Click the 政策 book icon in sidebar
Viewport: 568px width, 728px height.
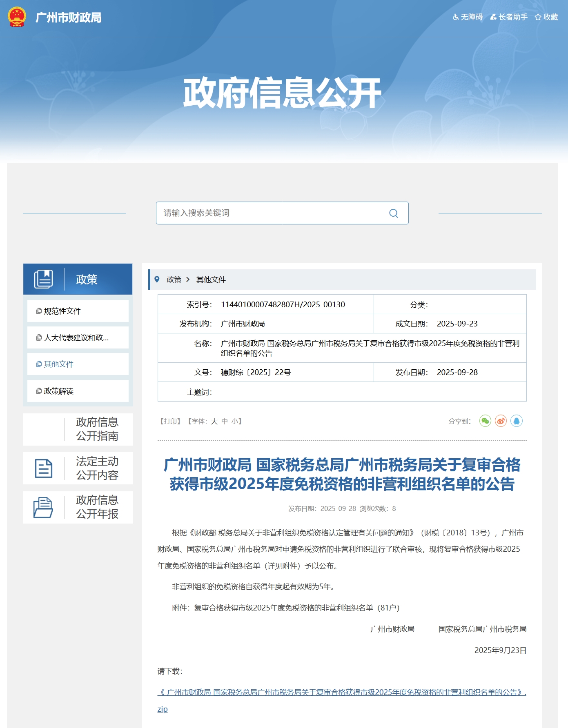[44, 279]
